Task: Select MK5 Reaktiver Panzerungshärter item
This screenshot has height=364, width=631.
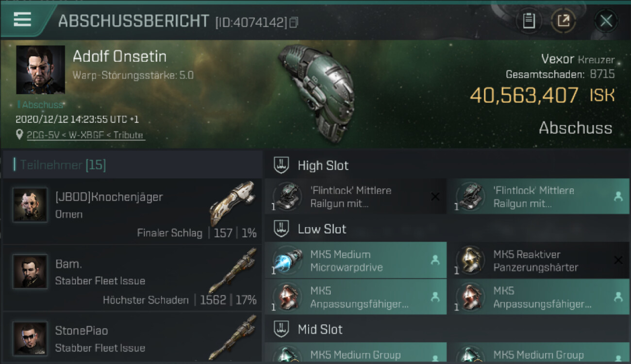Action: 538,260
